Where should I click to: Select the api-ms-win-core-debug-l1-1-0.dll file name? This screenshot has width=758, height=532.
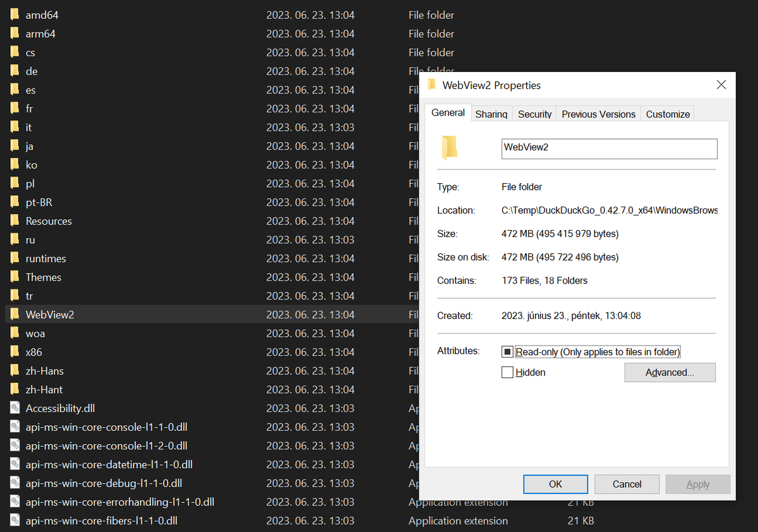(x=104, y=483)
